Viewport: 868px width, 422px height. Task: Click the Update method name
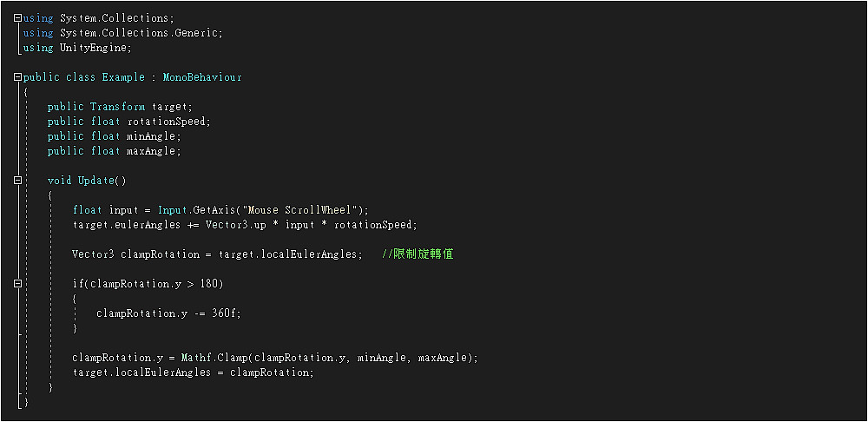click(x=95, y=181)
